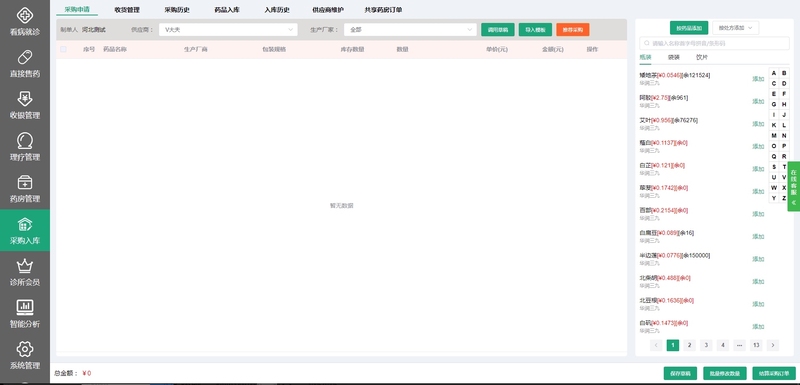Open the 诊所会员 crown icon
The width and height of the screenshot is (800, 385).
coord(24,266)
